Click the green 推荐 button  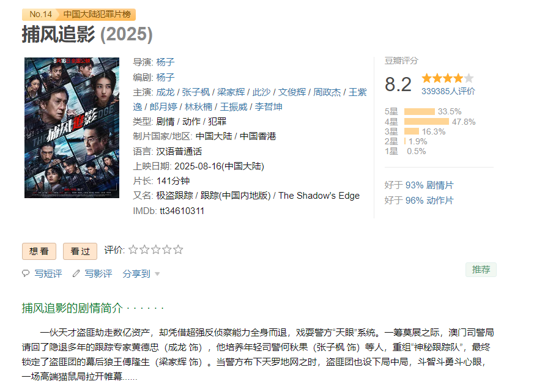pos(481,270)
